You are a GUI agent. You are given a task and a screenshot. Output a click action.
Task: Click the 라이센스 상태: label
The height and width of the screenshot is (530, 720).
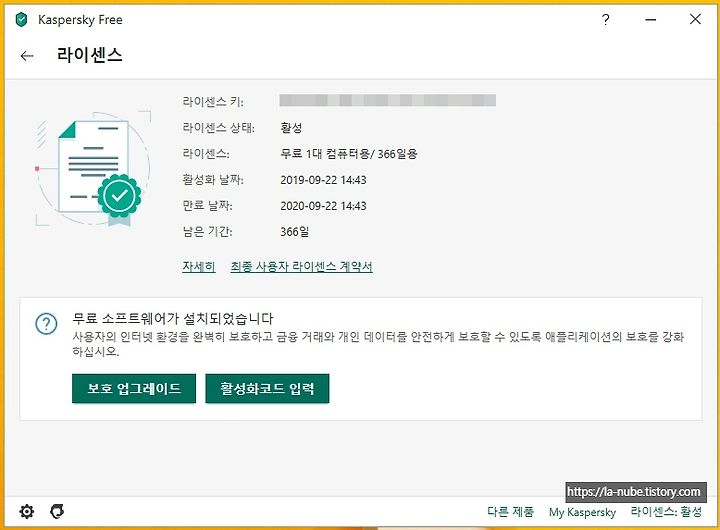219,128
